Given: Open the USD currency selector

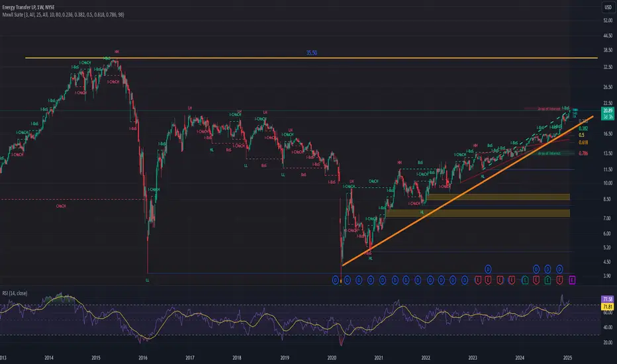Looking at the screenshot, I should [608, 7].
